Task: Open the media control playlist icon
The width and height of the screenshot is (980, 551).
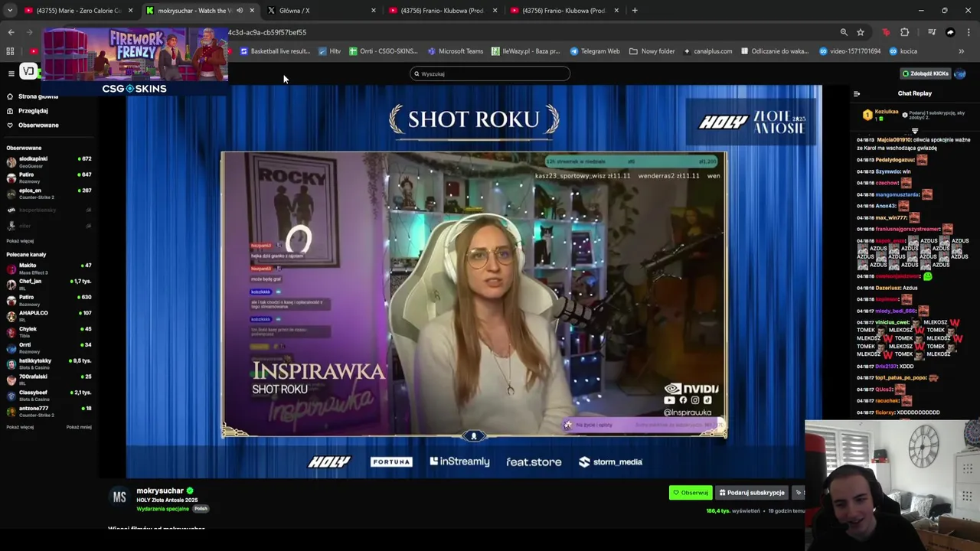Action: point(932,32)
